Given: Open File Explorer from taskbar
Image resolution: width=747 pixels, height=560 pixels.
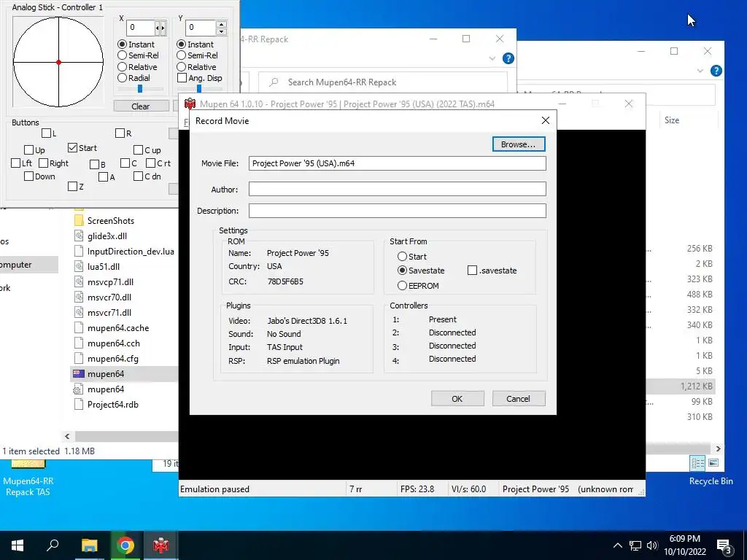Looking at the screenshot, I should pos(89,545).
